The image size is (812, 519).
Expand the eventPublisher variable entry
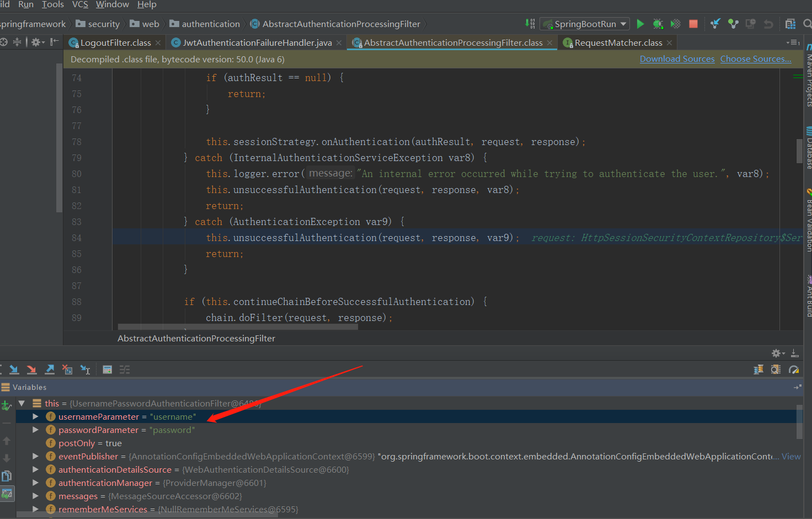pos(35,456)
